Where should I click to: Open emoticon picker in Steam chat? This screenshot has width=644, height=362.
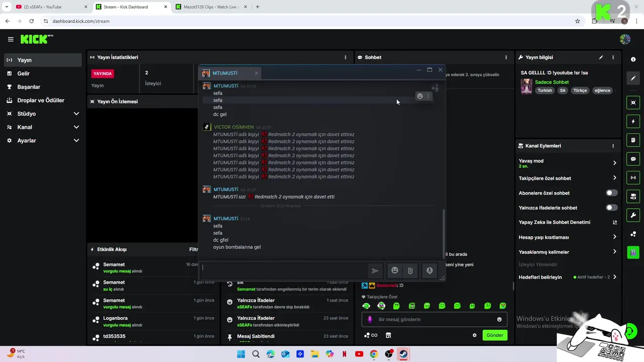pos(395,270)
